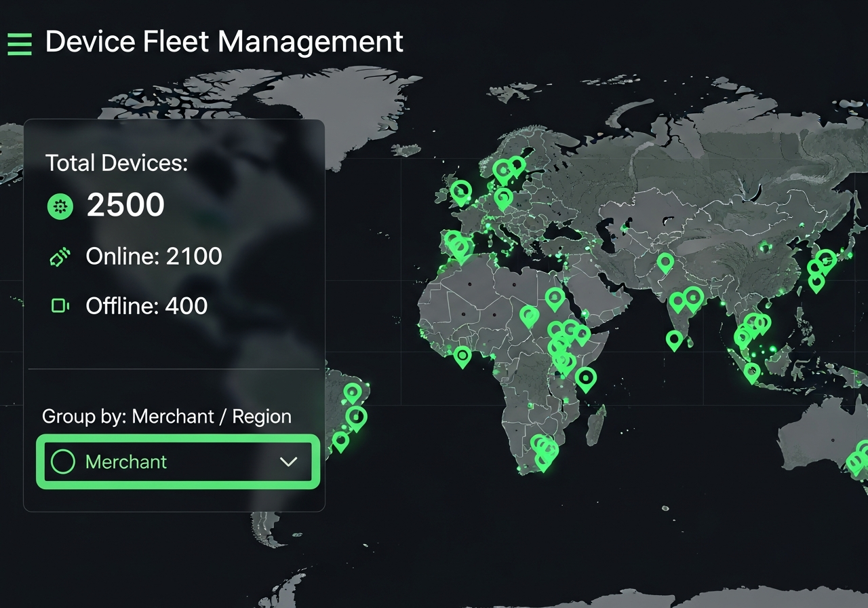Open the hamburger navigation menu
Viewport: 868px width, 608px height.
click(18, 43)
